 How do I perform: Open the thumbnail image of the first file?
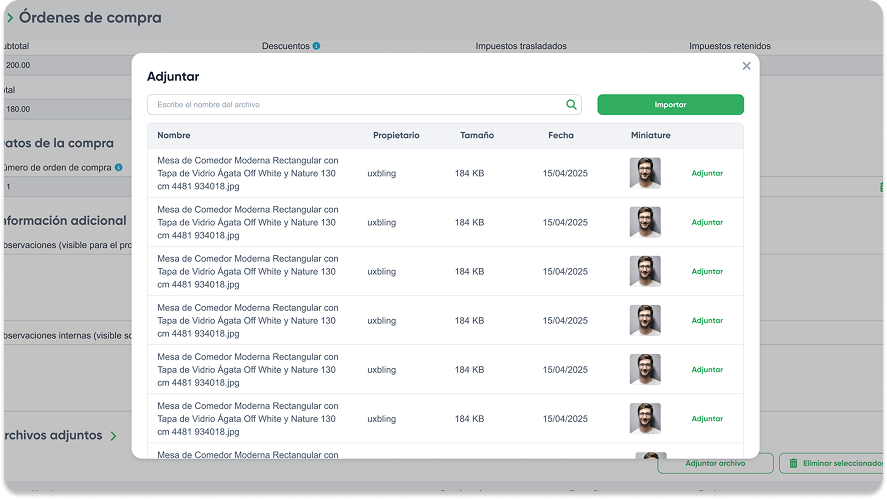tap(645, 173)
